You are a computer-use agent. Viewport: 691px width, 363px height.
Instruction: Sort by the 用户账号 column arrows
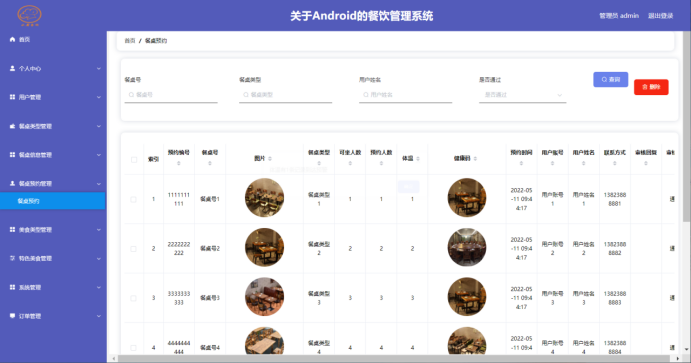click(552, 163)
